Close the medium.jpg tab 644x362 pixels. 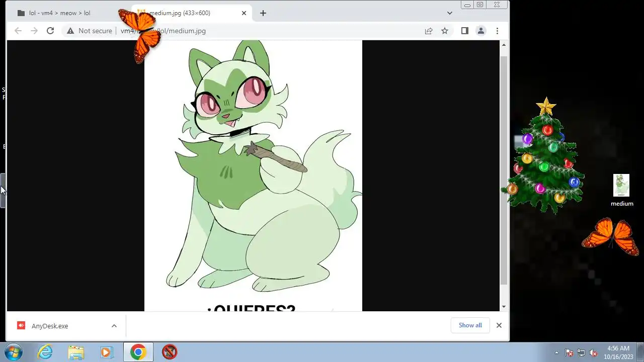pos(244,13)
